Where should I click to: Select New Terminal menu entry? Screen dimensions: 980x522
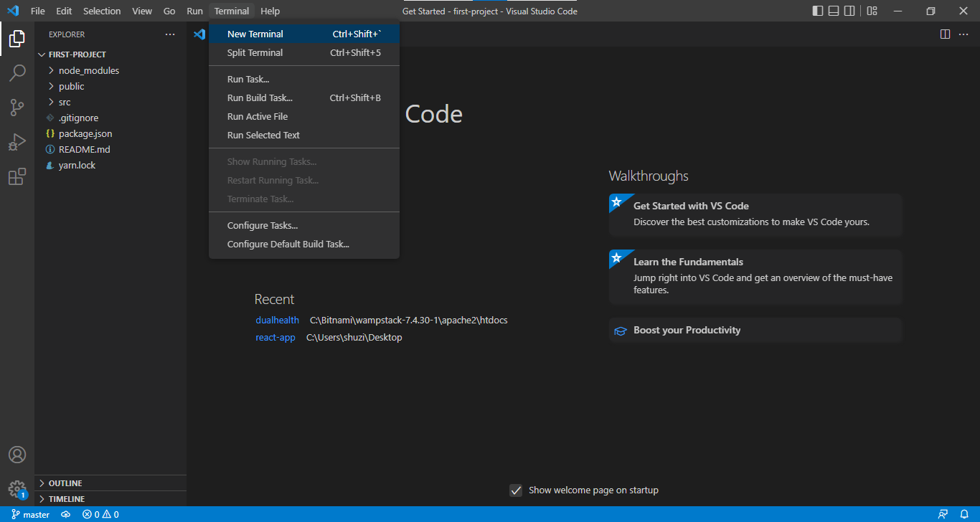coord(304,34)
